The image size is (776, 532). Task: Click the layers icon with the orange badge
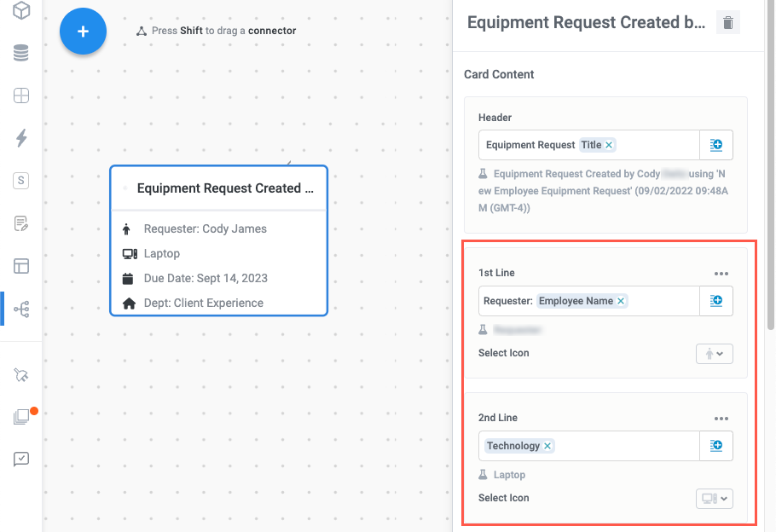tap(19, 416)
